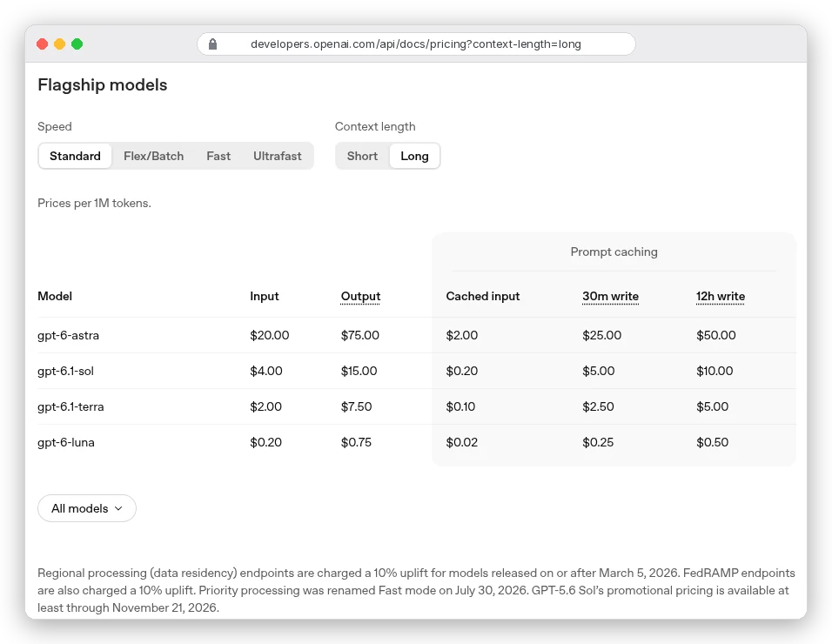Click gpt-6-luna cached input price $0.02
832x644 pixels.
coord(461,442)
